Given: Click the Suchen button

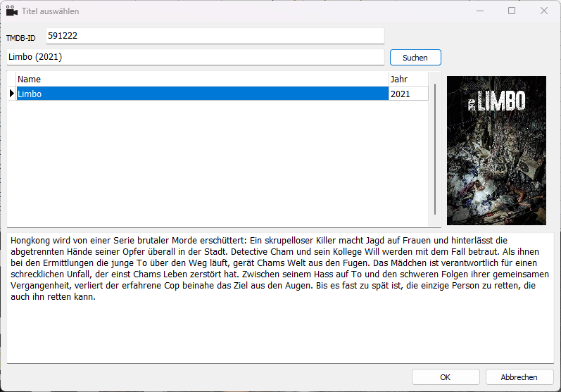Looking at the screenshot, I should 415,58.
